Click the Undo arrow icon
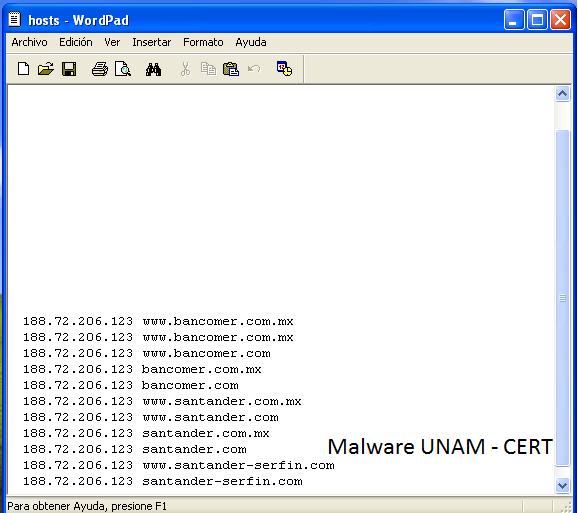The image size is (578, 513). [254, 69]
